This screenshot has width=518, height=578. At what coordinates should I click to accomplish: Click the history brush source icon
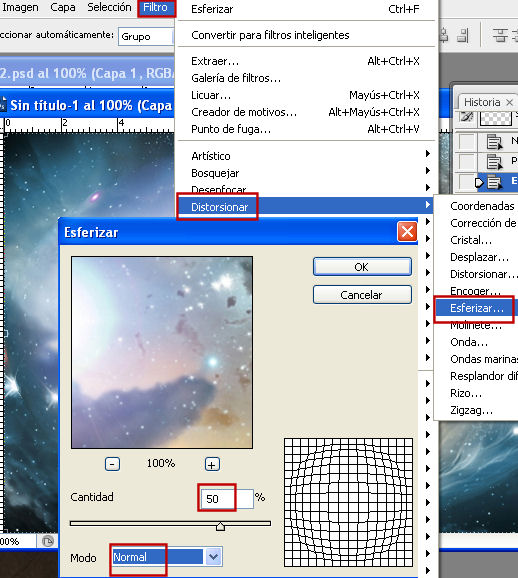coord(467,118)
